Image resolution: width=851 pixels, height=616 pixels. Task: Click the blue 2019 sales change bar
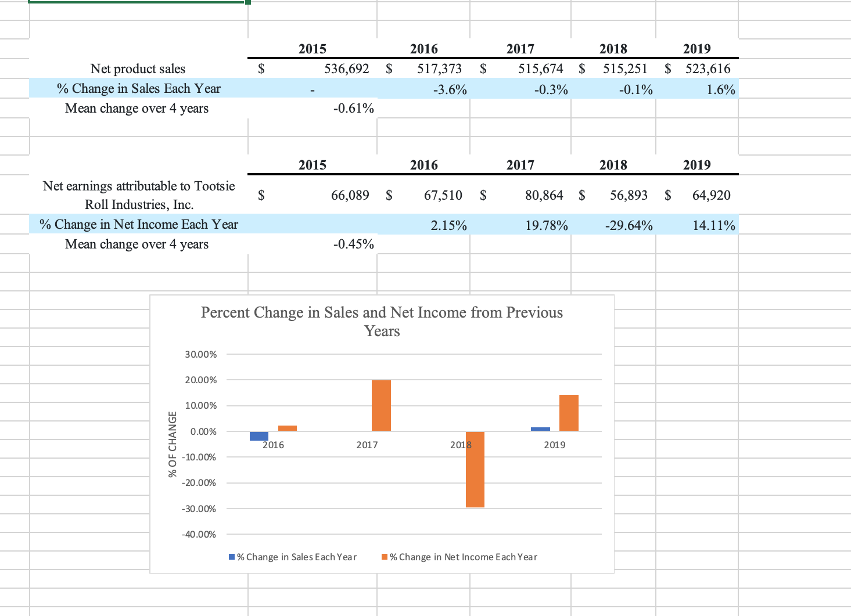coord(540,429)
